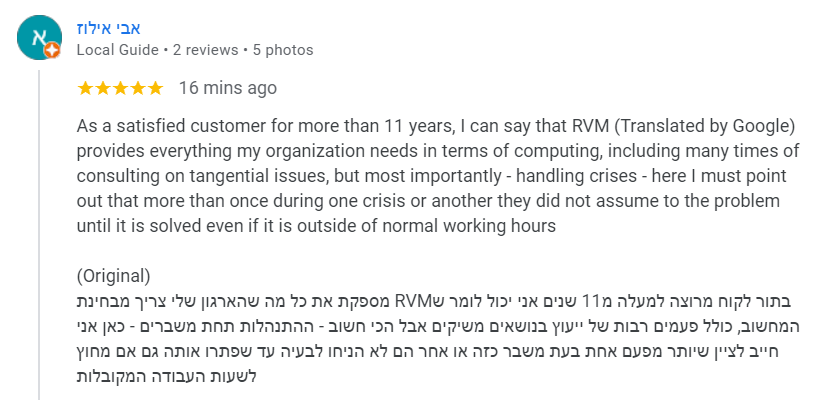Click the third yellow rating star
817x405 pixels.
tap(120, 88)
